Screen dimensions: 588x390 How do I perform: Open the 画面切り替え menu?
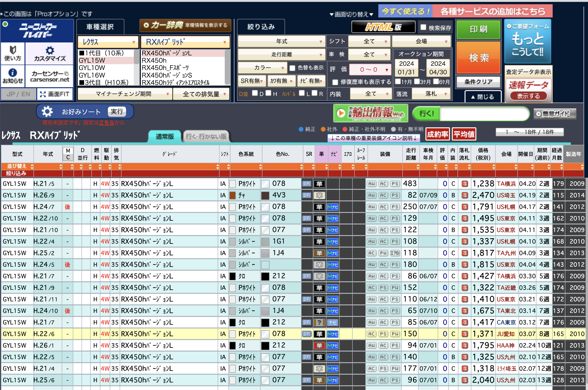(351, 14)
